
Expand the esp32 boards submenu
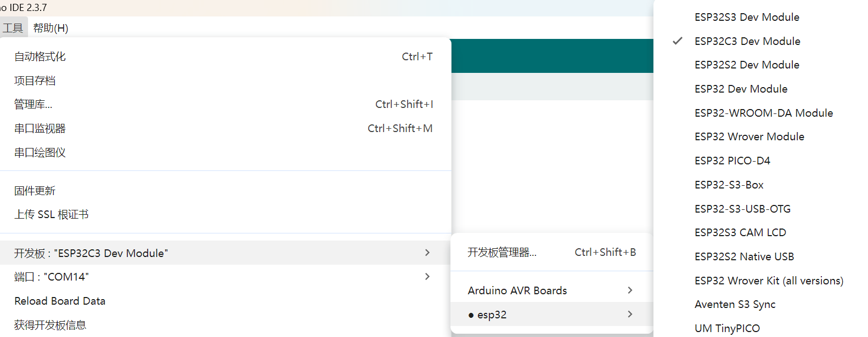552,315
